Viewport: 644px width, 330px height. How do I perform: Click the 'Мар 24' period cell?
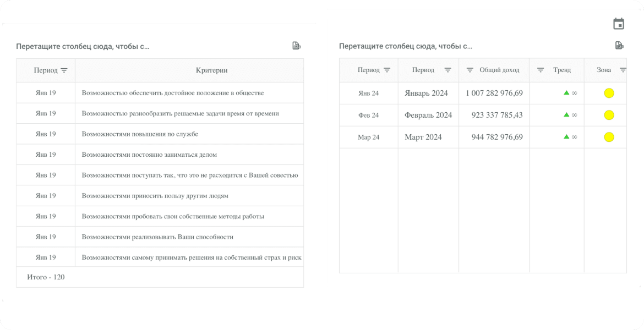(368, 137)
